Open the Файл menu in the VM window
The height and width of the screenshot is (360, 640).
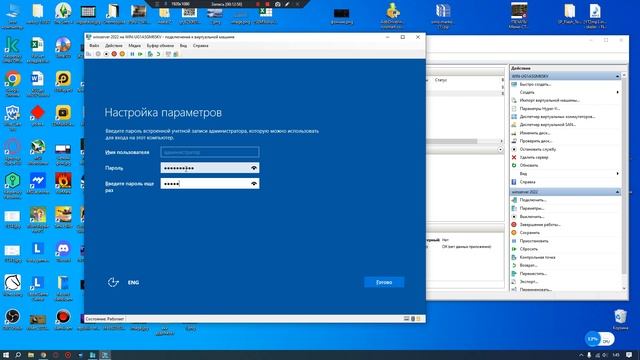(94, 46)
